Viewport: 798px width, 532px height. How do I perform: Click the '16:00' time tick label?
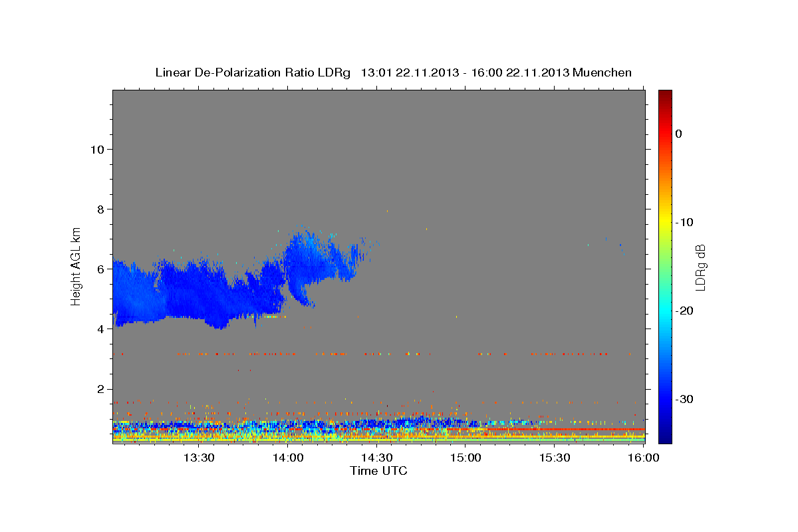pyautogui.click(x=644, y=458)
